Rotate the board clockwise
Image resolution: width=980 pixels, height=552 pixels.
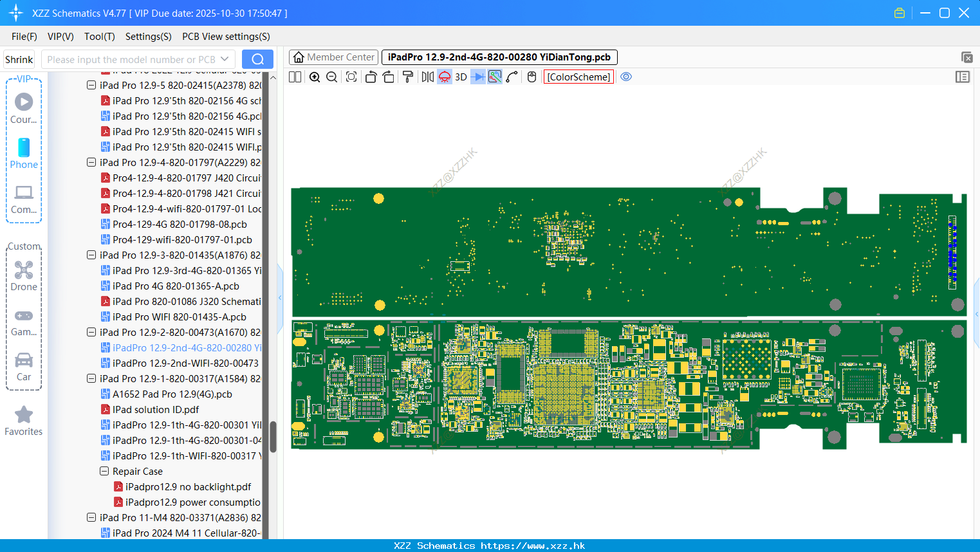[388, 77]
